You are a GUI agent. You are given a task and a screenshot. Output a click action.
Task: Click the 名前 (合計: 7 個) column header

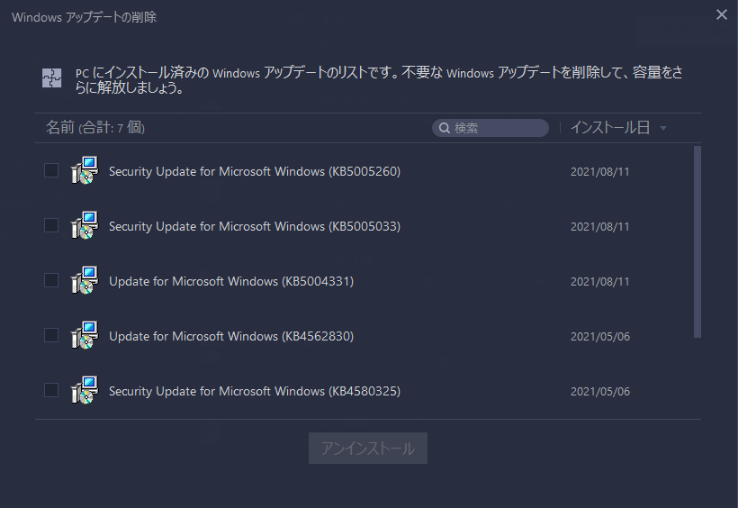(x=96, y=128)
